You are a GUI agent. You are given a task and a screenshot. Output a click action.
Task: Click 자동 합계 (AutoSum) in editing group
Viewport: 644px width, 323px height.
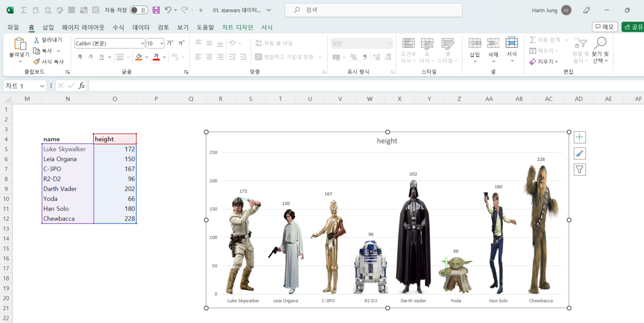pyautogui.click(x=545, y=40)
